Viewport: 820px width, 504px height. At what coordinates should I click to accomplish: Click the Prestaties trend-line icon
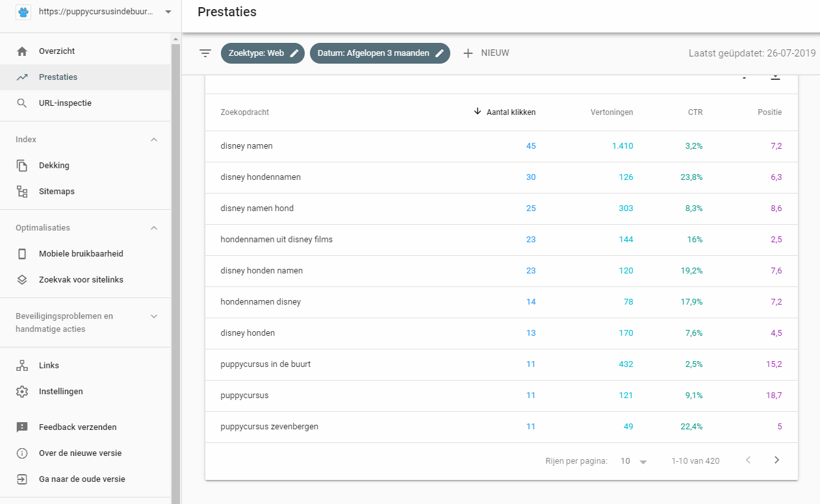tap(22, 77)
